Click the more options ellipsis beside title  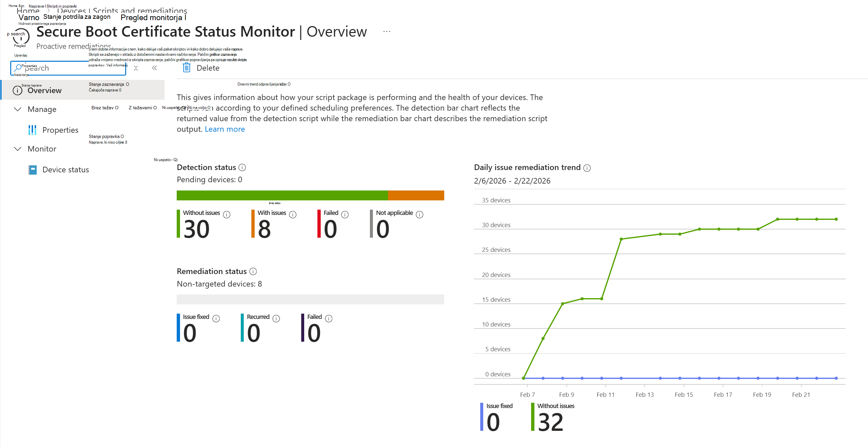[x=387, y=31]
